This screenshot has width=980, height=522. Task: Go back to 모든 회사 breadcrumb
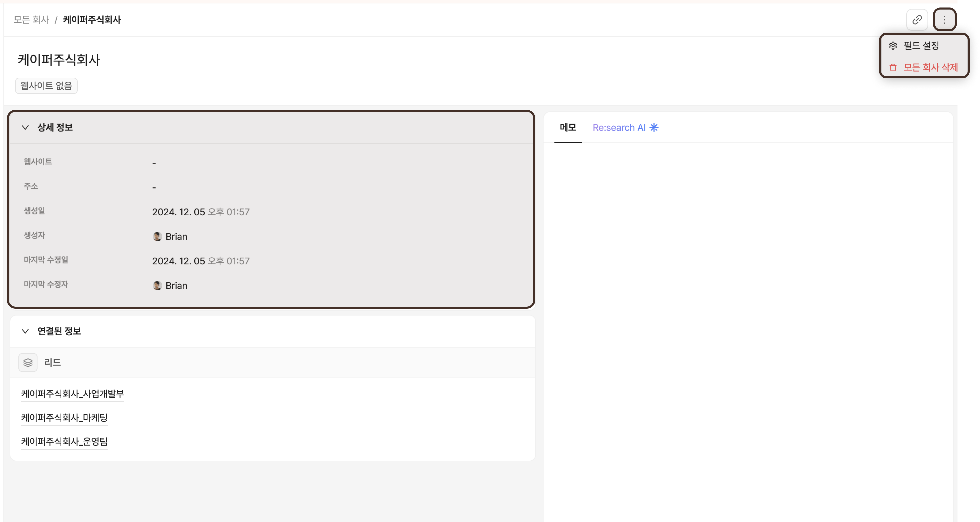(31, 19)
